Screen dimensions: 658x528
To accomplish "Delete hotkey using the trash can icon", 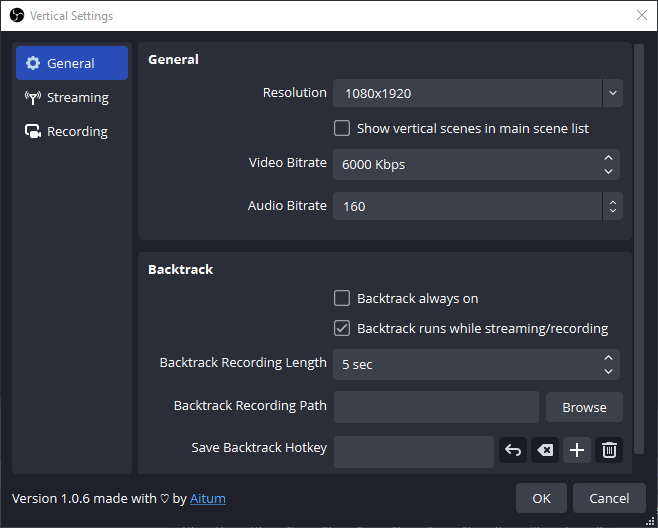I will click(x=608, y=451).
